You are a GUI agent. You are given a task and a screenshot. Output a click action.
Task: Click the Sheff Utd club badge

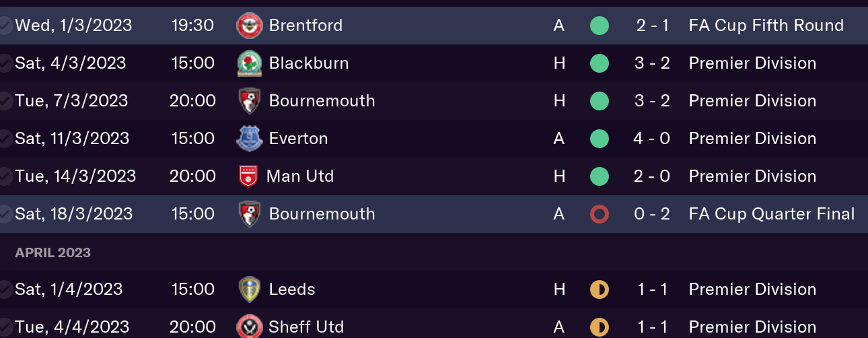pos(250,327)
